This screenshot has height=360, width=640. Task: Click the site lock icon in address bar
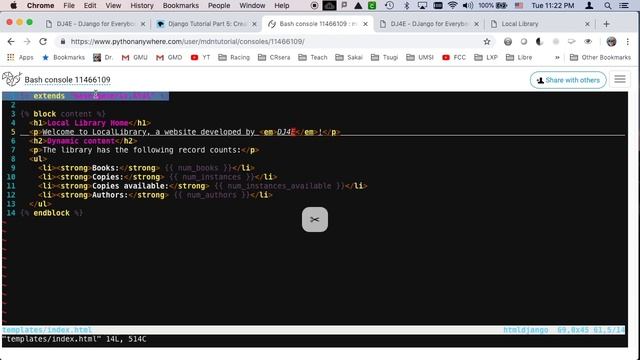[x=62, y=42]
